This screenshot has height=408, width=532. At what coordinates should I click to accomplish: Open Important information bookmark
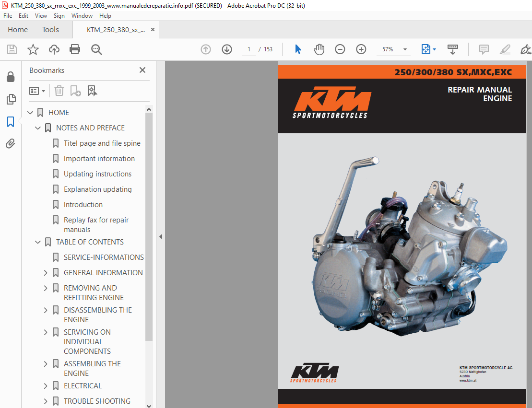99,158
